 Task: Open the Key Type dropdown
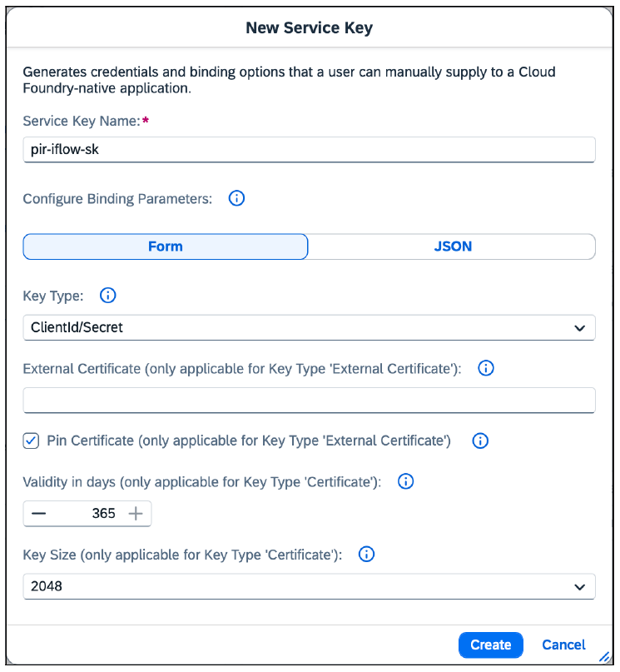309,328
